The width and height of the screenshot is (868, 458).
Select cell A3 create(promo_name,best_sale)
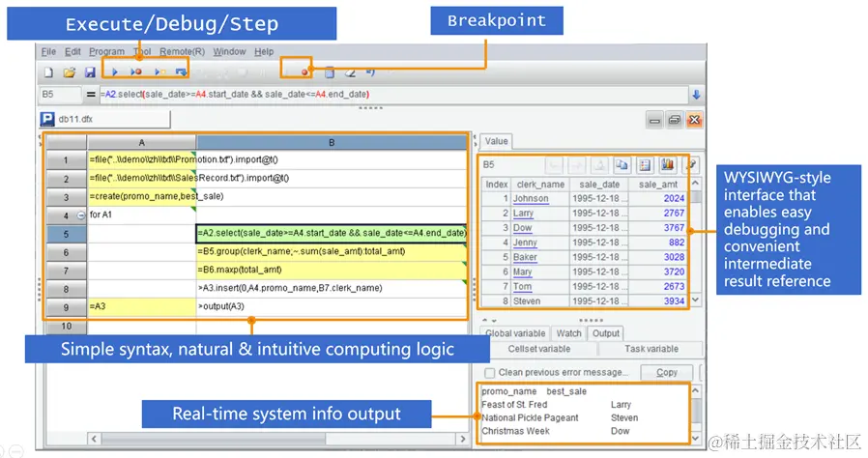(142, 196)
